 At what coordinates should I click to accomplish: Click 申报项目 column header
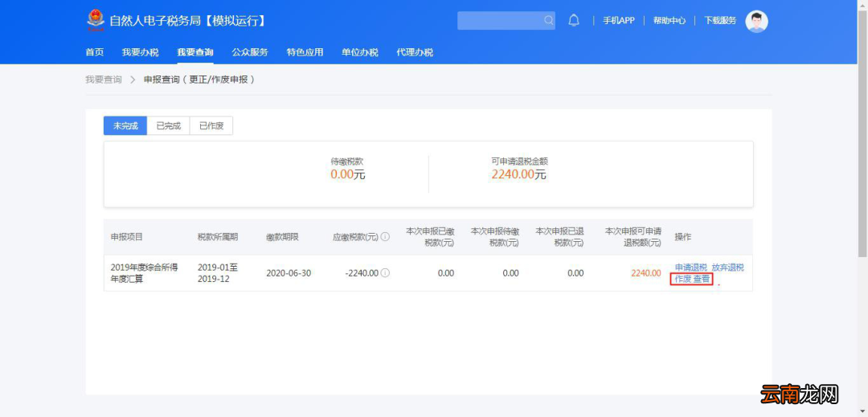(127, 237)
